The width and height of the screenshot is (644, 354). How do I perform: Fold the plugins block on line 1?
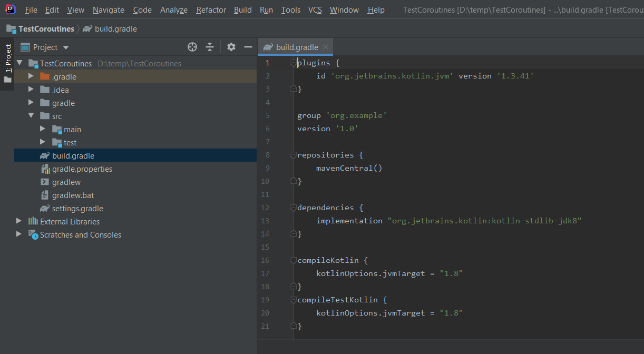pyautogui.click(x=294, y=63)
